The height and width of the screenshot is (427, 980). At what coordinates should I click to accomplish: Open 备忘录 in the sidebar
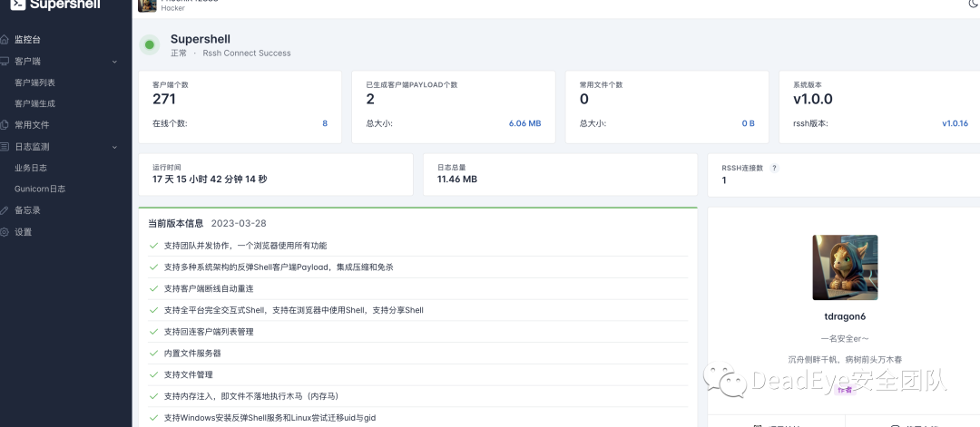pyautogui.click(x=27, y=210)
